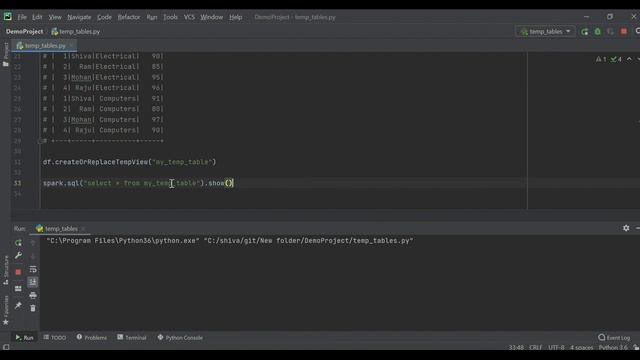Run with coverage from the top toolbar

pyautogui.click(x=611, y=32)
